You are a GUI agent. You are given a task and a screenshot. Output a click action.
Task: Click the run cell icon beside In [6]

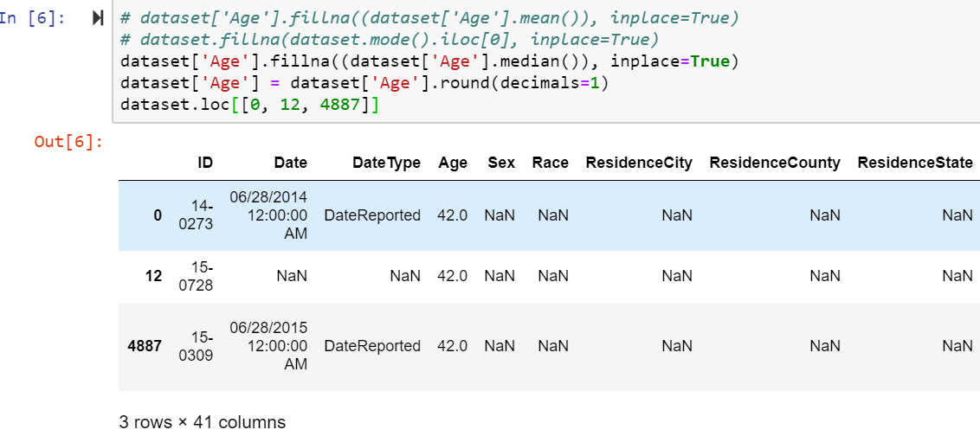pos(97,19)
